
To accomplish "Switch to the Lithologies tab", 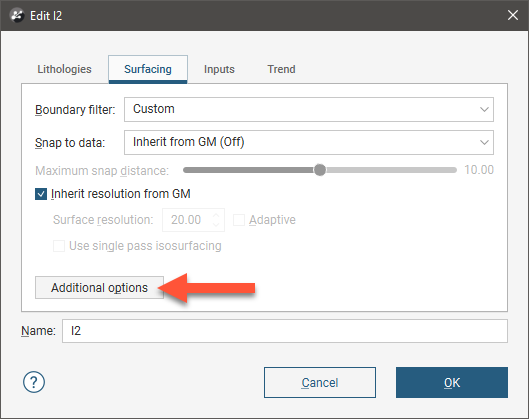I will coord(64,69).
